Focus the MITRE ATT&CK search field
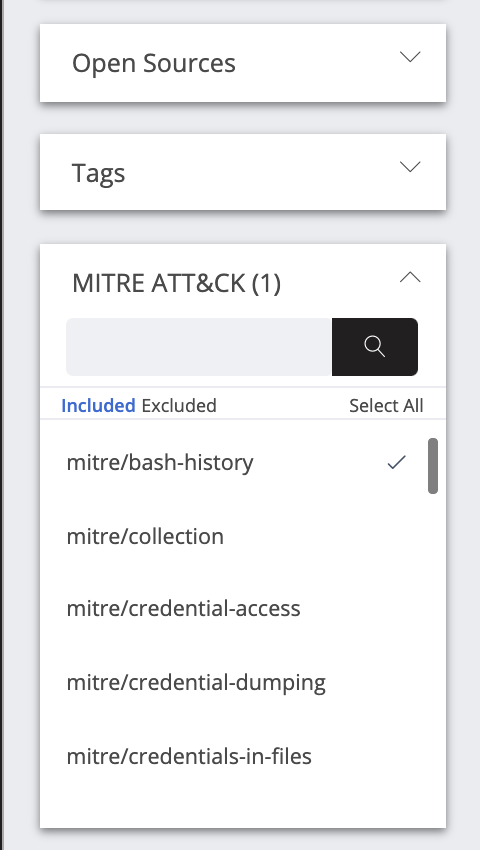Image resolution: width=480 pixels, height=850 pixels. 199,347
